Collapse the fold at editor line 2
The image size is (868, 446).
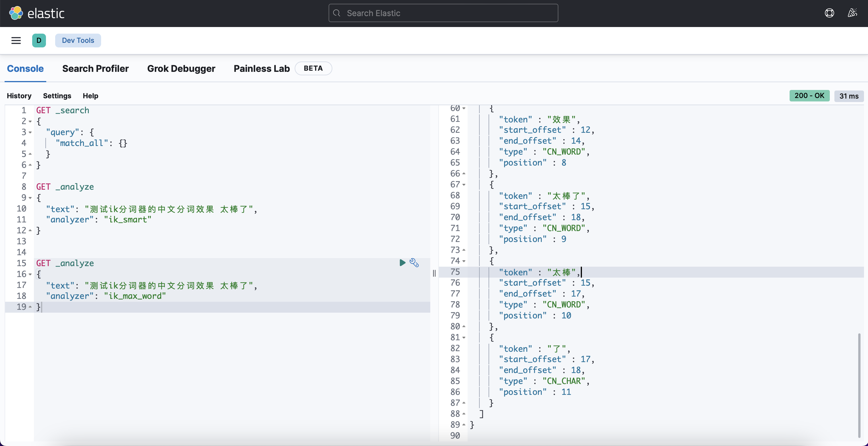point(30,121)
